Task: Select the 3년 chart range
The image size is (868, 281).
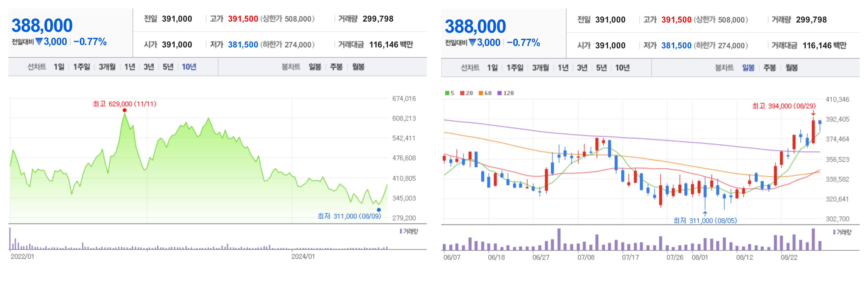Action: tap(148, 67)
